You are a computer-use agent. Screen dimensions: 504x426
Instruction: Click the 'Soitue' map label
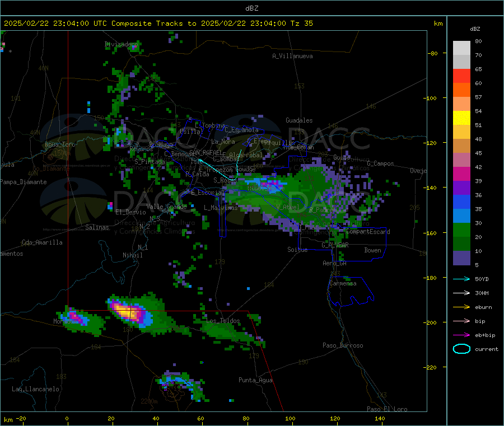(297, 250)
